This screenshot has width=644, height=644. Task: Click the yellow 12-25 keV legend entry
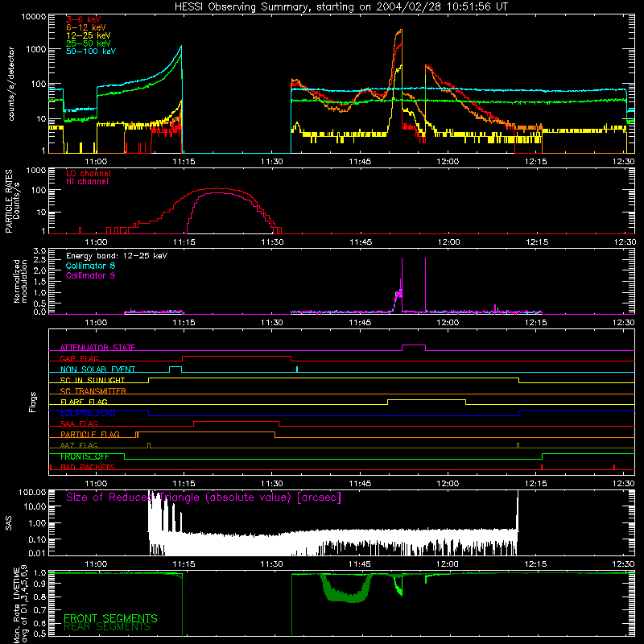(88, 35)
